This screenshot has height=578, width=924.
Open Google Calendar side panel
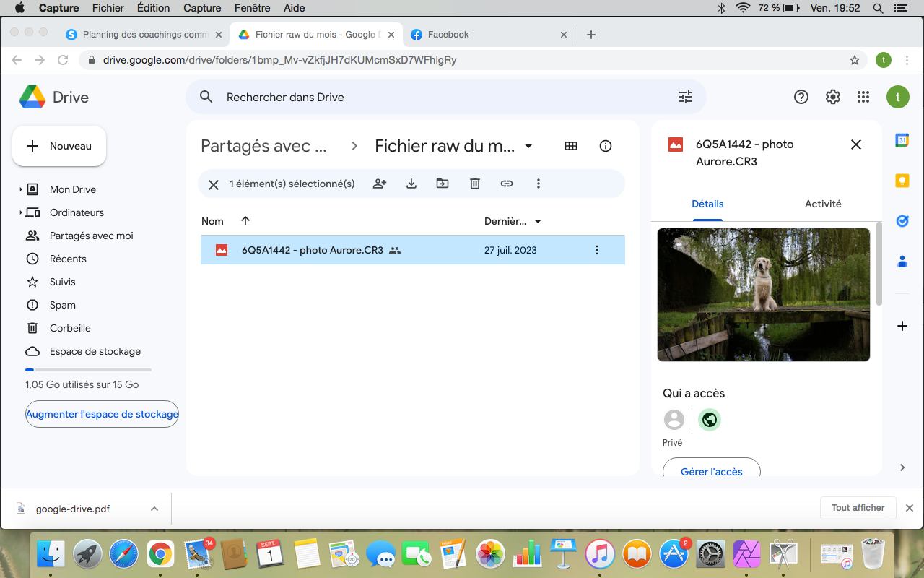(x=902, y=140)
